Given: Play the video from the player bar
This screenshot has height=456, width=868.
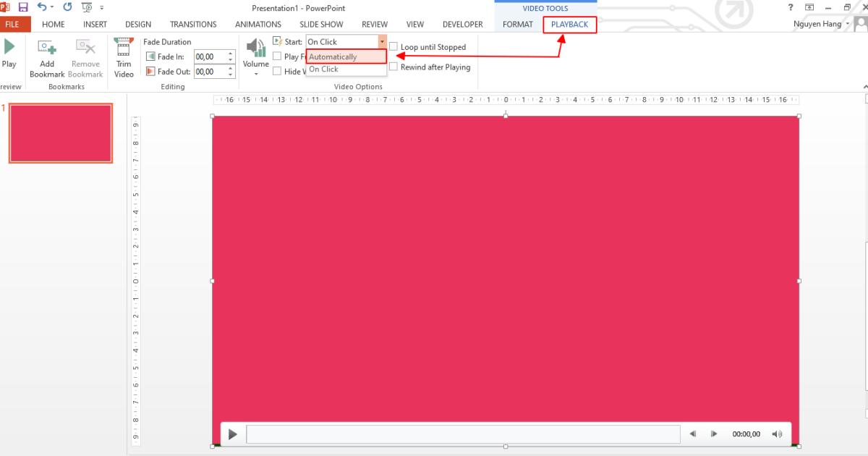Looking at the screenshot, I should click(232, 434).
